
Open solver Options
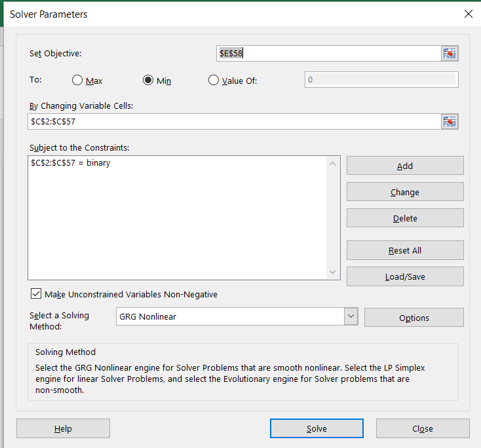[414, 318]
